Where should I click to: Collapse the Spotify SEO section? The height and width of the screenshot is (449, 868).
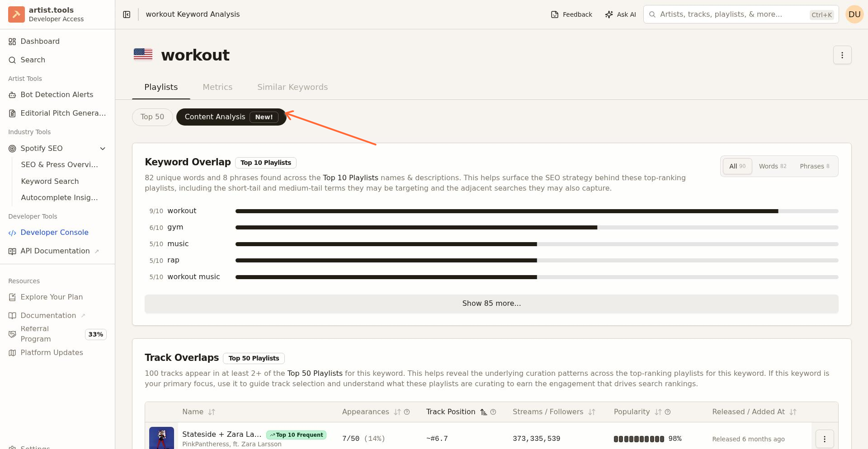(103, 149)
